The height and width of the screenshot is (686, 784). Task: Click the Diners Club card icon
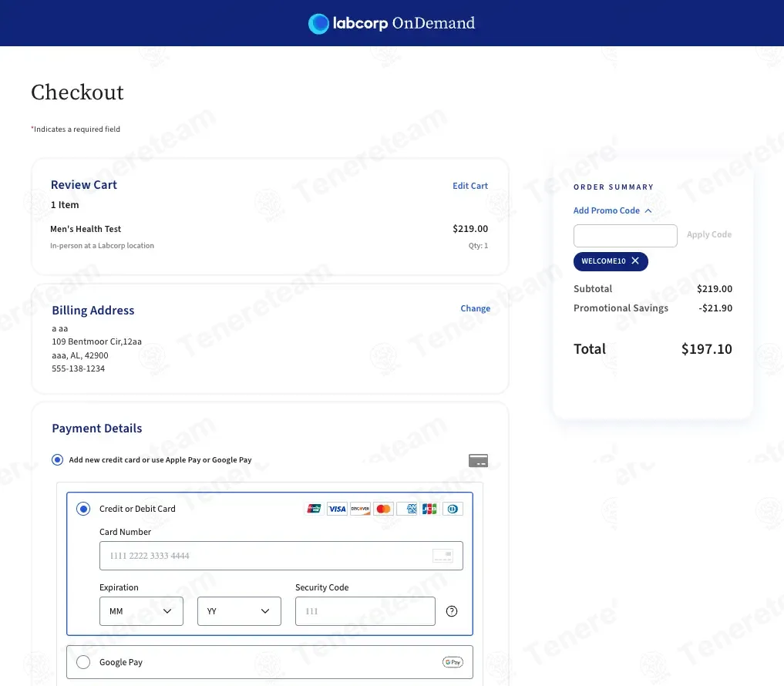click(453, 509)
